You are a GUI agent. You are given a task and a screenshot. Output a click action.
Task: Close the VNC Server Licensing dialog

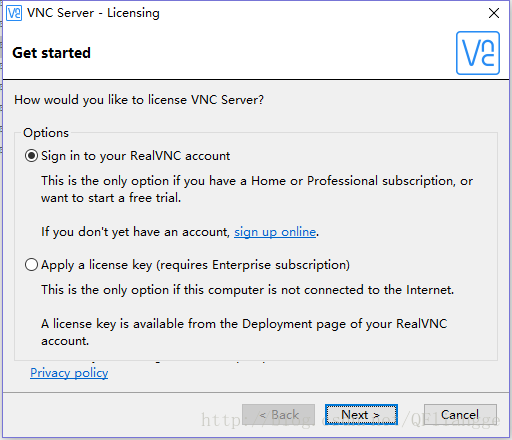pyautogui.click(x=494, y=13)
